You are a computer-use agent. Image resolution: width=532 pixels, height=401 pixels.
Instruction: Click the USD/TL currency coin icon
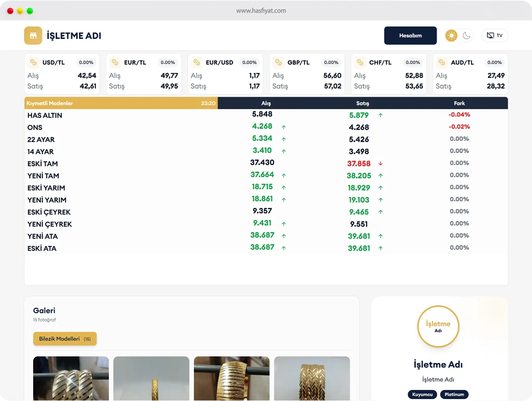click(34, 62)
